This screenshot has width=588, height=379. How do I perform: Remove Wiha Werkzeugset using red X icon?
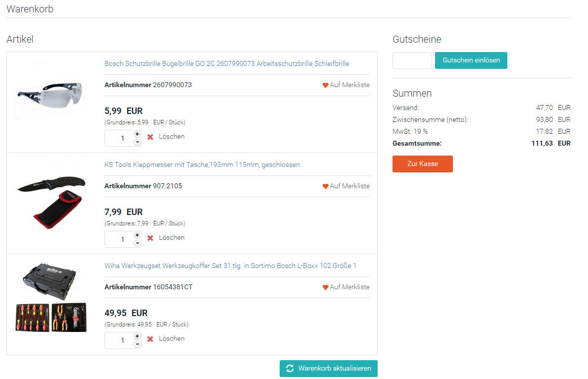[x=150, y=339]
